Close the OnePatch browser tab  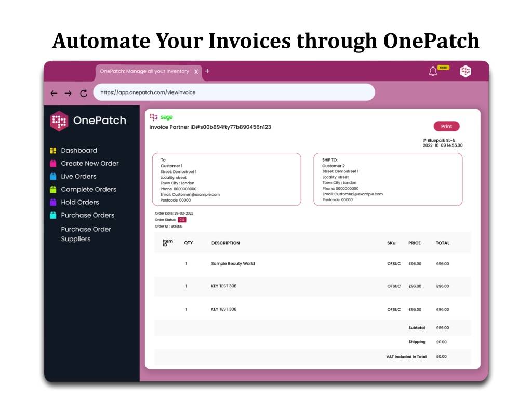coord(196,72)
